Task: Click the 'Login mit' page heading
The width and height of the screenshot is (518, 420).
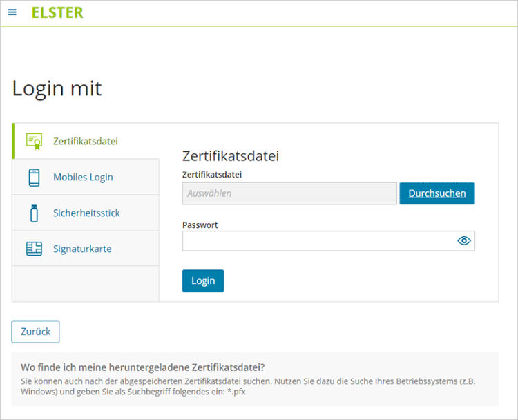Action: 57,88
